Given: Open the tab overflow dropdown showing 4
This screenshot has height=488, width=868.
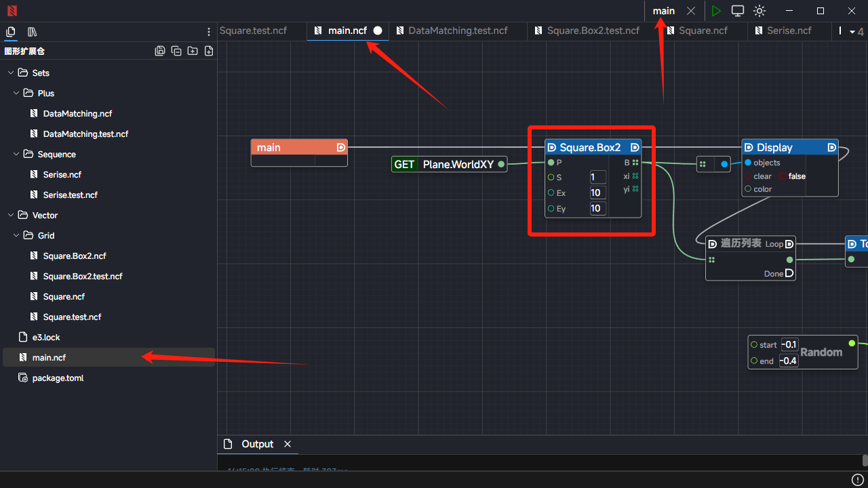Looking at the screenshot, I should click(856, 31).
